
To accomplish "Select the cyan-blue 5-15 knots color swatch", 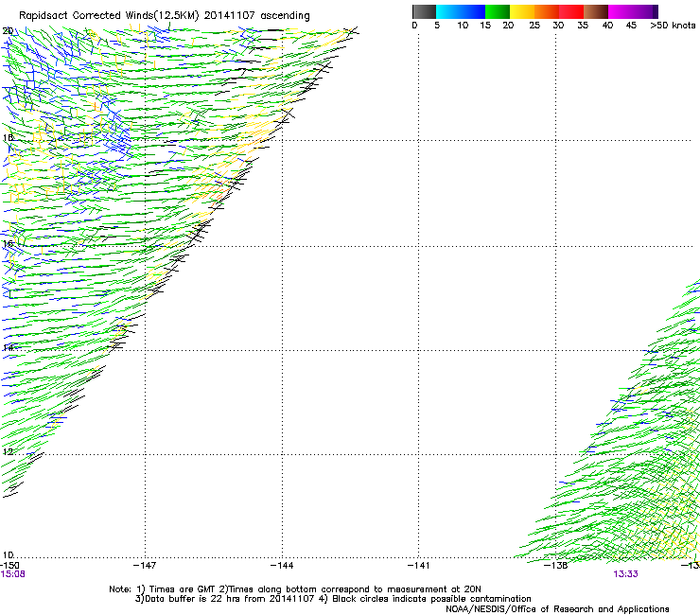I will point(461,11).
